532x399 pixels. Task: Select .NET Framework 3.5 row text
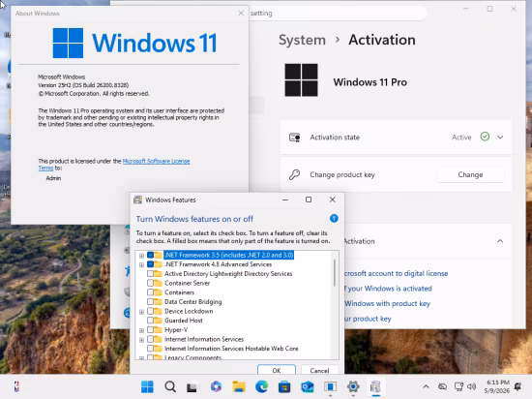point(228,255)
